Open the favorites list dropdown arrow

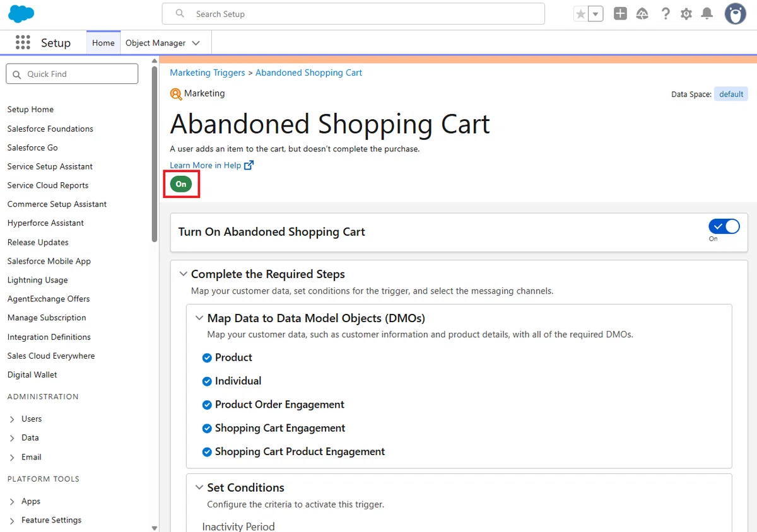coord(596,14)
